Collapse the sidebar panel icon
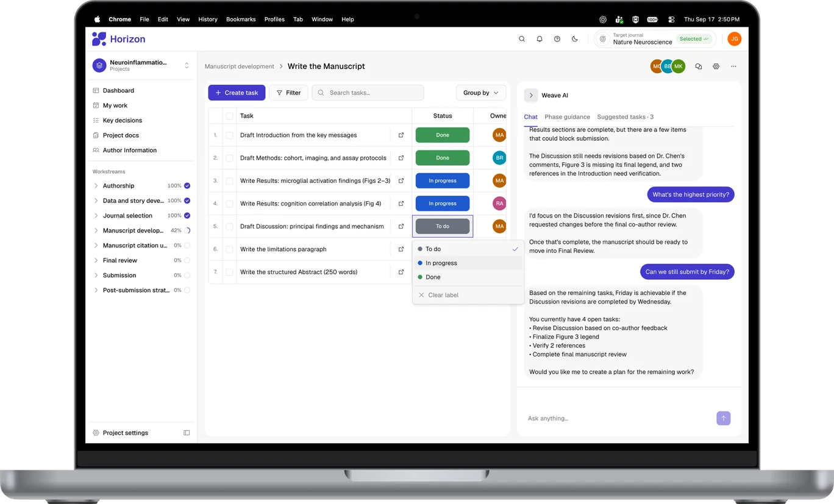 [187, 433]
